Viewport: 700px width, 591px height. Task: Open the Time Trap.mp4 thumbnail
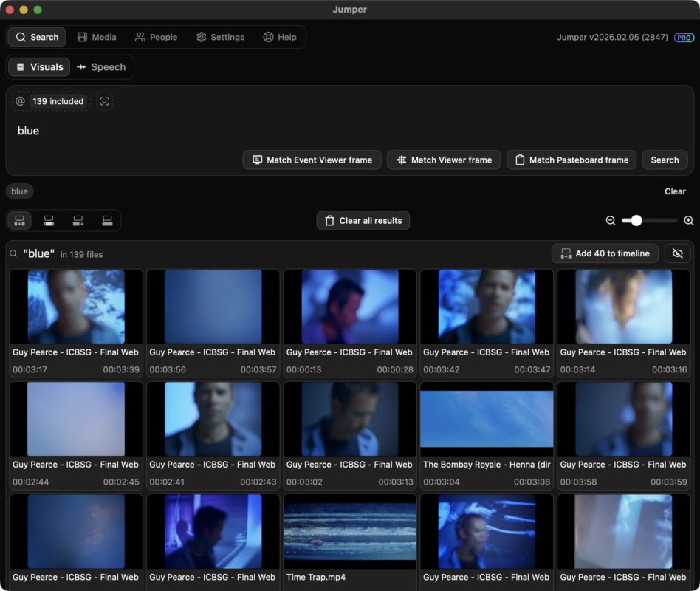click(350, 532)
